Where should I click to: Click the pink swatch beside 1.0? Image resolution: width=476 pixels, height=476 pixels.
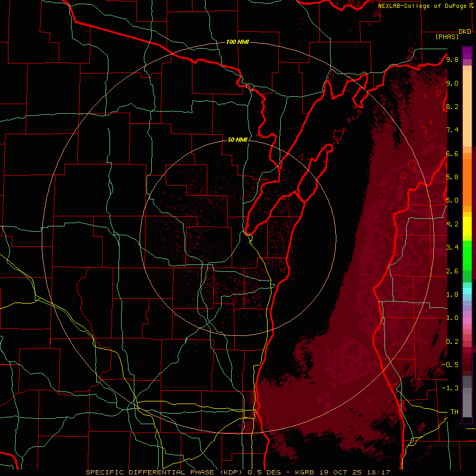[x=467, y=321]
